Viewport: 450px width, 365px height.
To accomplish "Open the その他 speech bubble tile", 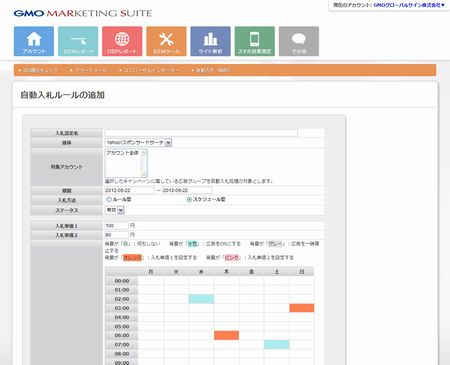I will (299, 41).
